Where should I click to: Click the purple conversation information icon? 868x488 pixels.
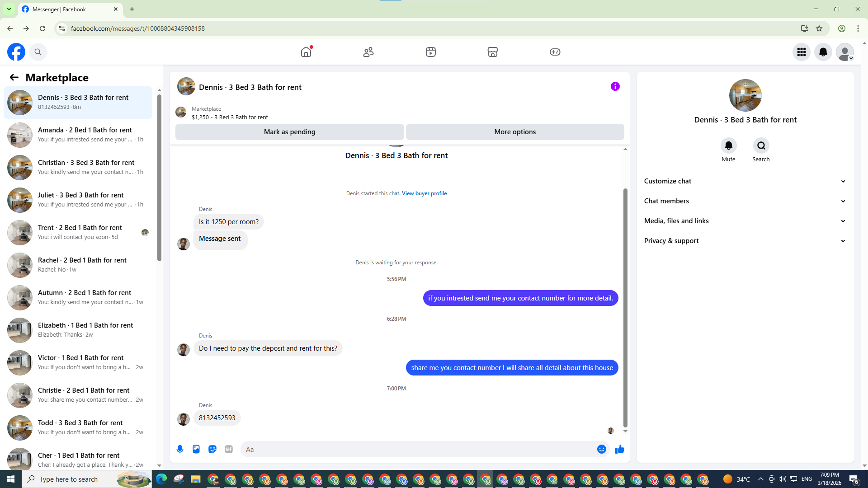tap(615, 86)
